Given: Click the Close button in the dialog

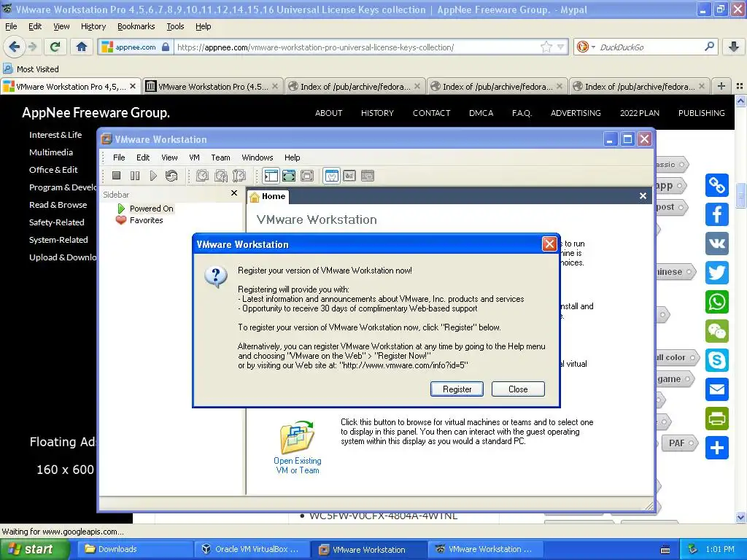Looking at the screenshot, I should click(x=518, y=389).
